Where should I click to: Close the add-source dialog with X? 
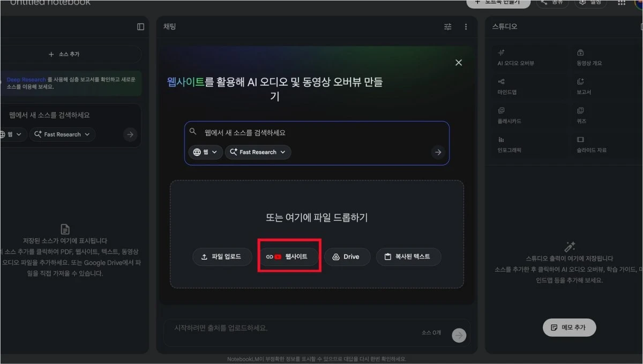pos(459,63)
